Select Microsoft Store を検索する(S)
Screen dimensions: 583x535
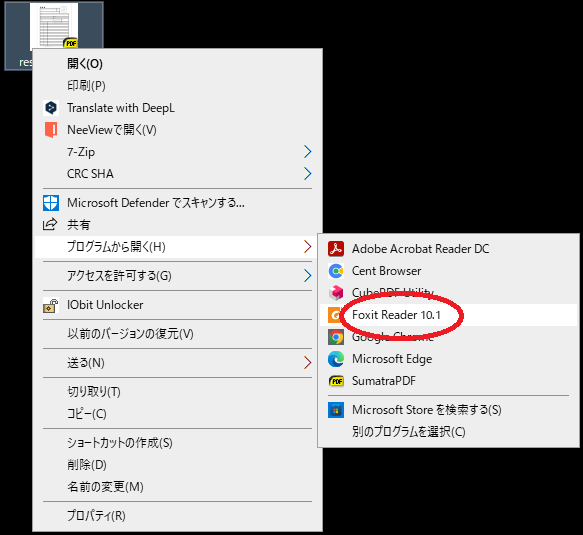coord(427,410)
